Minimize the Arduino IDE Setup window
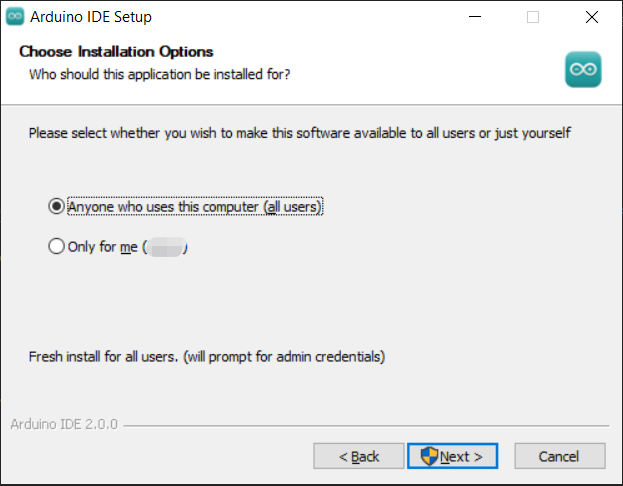The image size is (623, 486). pyautogui.click(x=475, y=17)
